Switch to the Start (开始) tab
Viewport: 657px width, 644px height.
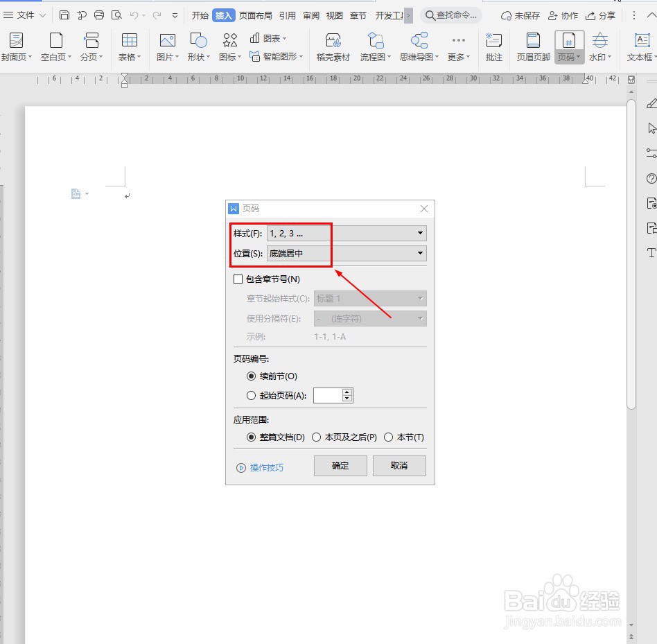point(200,15)
